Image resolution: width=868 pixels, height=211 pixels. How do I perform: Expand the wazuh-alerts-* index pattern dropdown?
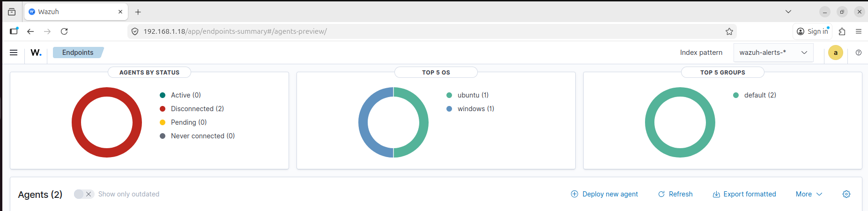point(773,53)
